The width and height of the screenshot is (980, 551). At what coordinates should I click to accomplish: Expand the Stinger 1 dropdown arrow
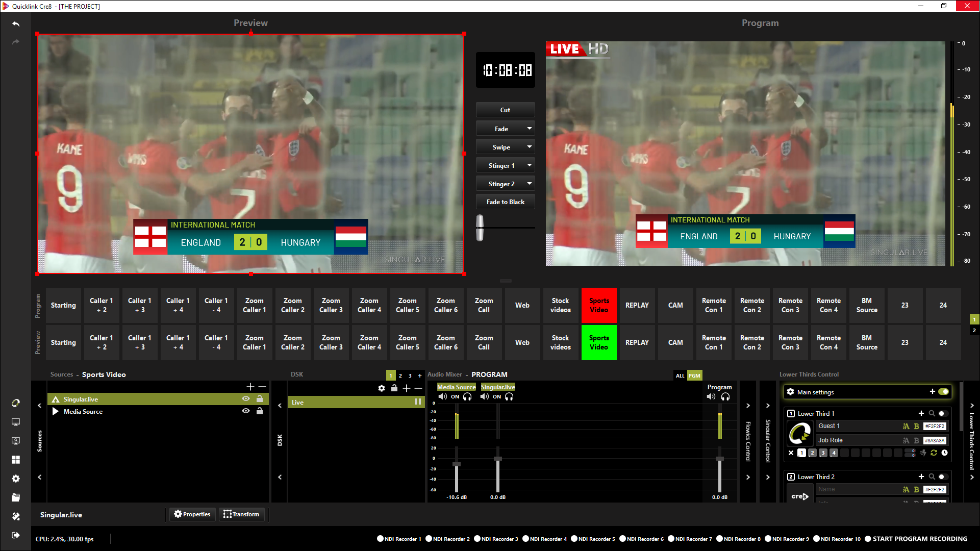(529, 165)
